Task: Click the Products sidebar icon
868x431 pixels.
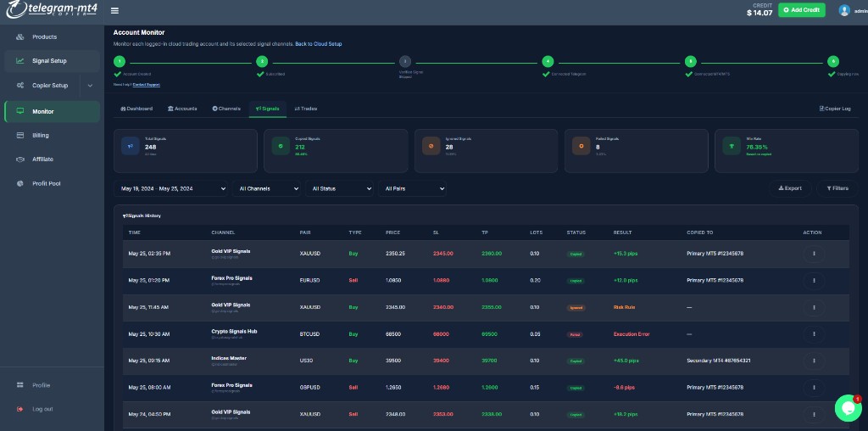Action: click(x=20, y=37)
